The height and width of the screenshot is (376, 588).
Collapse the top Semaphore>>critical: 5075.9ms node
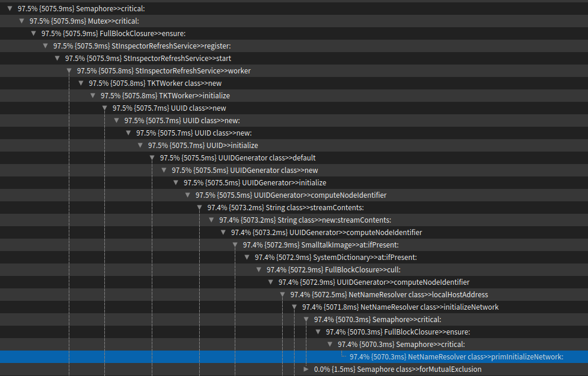[x=9, y=8]
